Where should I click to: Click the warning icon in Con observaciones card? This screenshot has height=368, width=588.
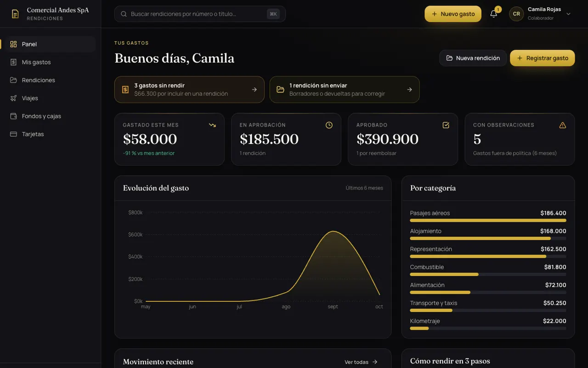tap(563, 125)
